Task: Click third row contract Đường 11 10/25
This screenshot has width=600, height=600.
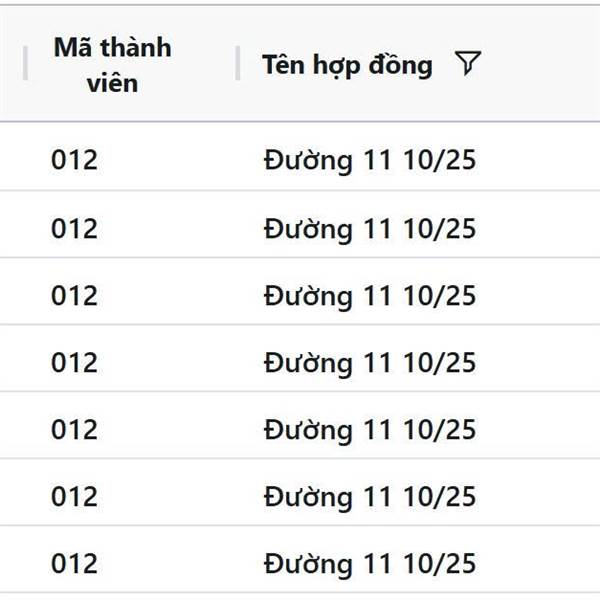Action: [370, 297]
